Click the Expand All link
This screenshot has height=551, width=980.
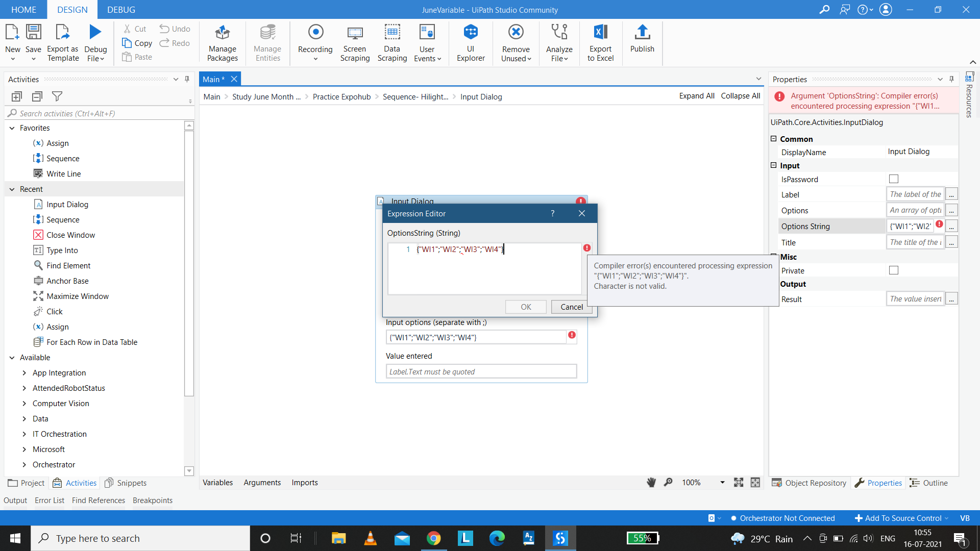pos(697,96)
